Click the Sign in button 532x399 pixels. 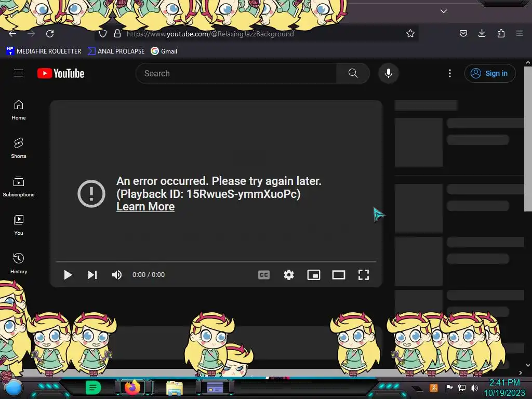coord(490,73)
